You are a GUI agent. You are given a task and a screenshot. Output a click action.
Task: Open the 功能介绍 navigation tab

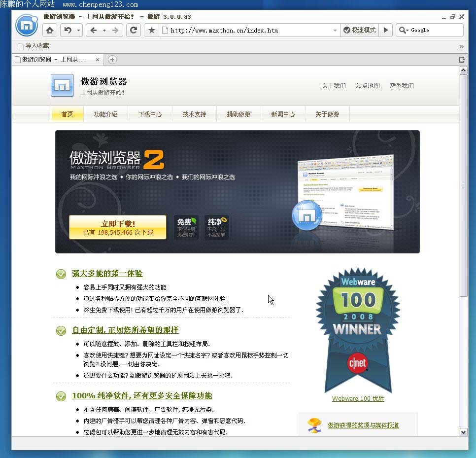(x=105, y=114)
